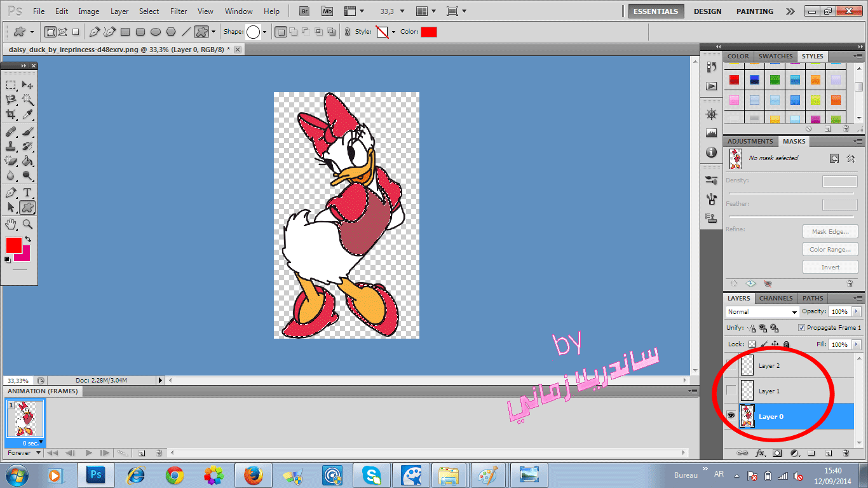
Task: Launch Bridge from the Br icon
Action: point(304,11)
